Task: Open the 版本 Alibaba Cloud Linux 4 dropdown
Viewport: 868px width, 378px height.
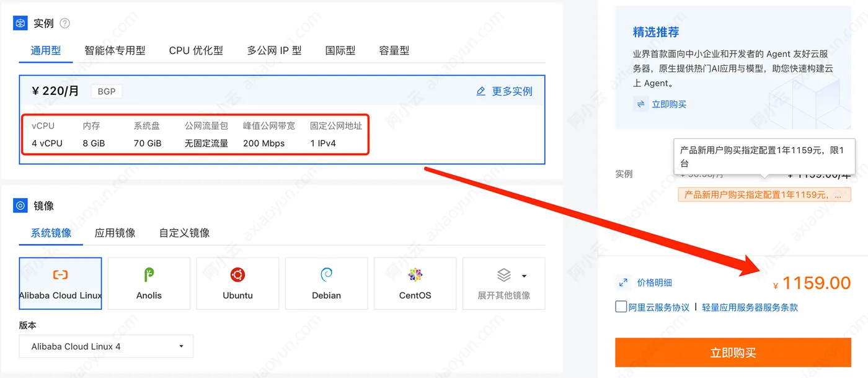Action: 106,346
